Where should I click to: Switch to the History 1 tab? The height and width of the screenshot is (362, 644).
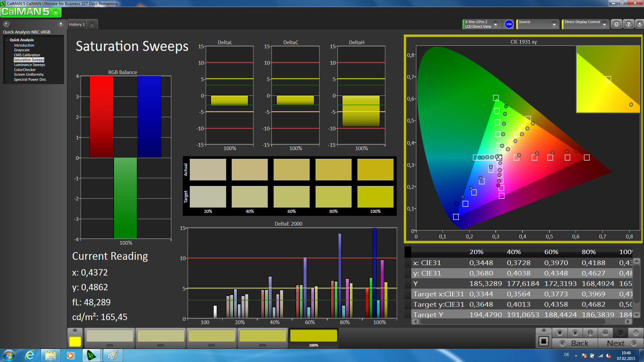77,24
